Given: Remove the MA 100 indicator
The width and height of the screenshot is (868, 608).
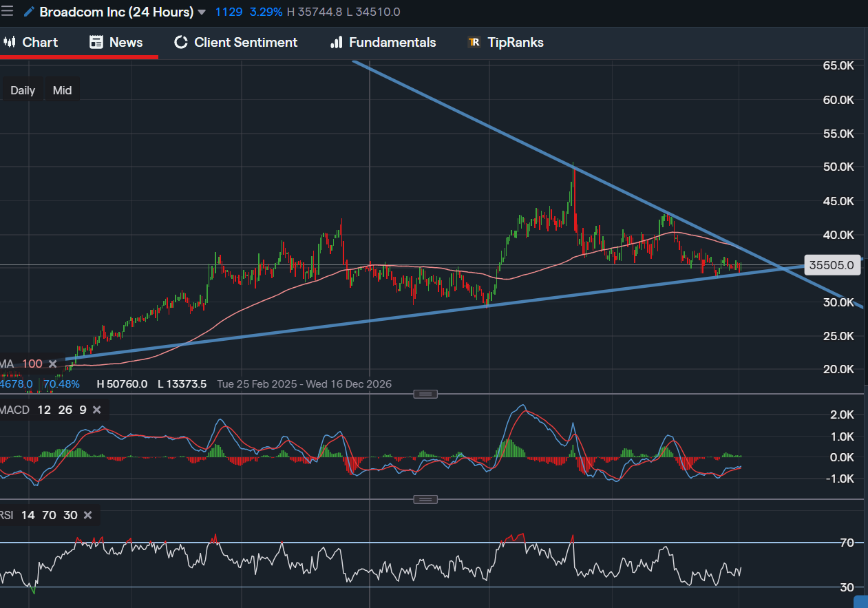Looking at the screenshot, I should (52, 364).
